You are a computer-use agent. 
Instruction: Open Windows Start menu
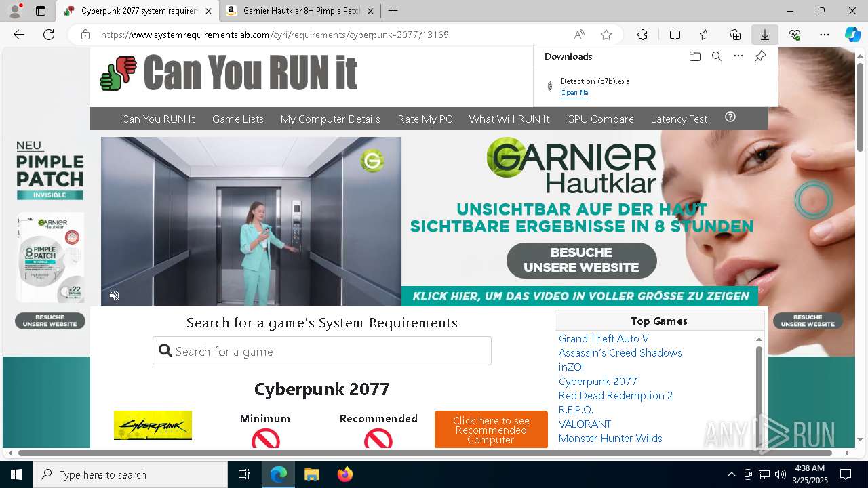click(x=16, y=474)
